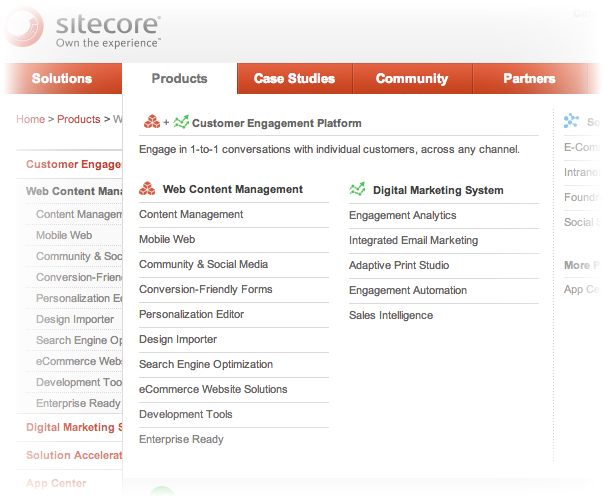Select Conversion-Friendly Forms in Products menu
Viewport: 605px width, 500px height.
(x=206, y=289)
